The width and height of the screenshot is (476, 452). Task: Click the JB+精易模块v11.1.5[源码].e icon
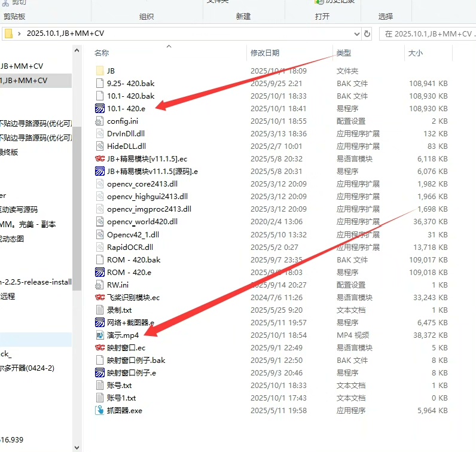tap(100, 171)
